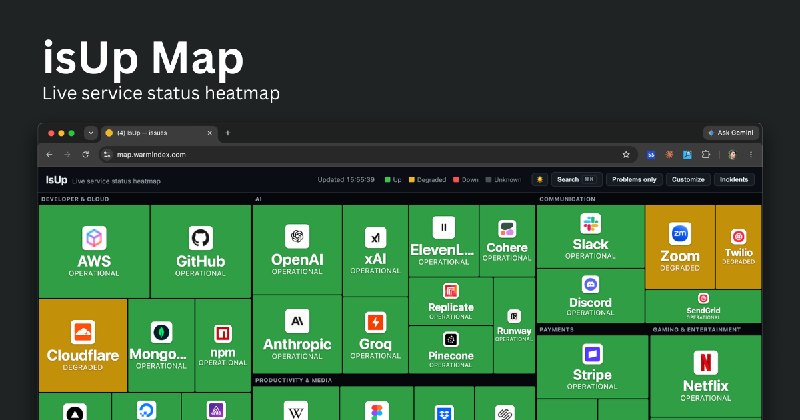This screenshot has width=800, height=420.
Task: Click the Cohere logo icon
Action: [x=507, y=229]
